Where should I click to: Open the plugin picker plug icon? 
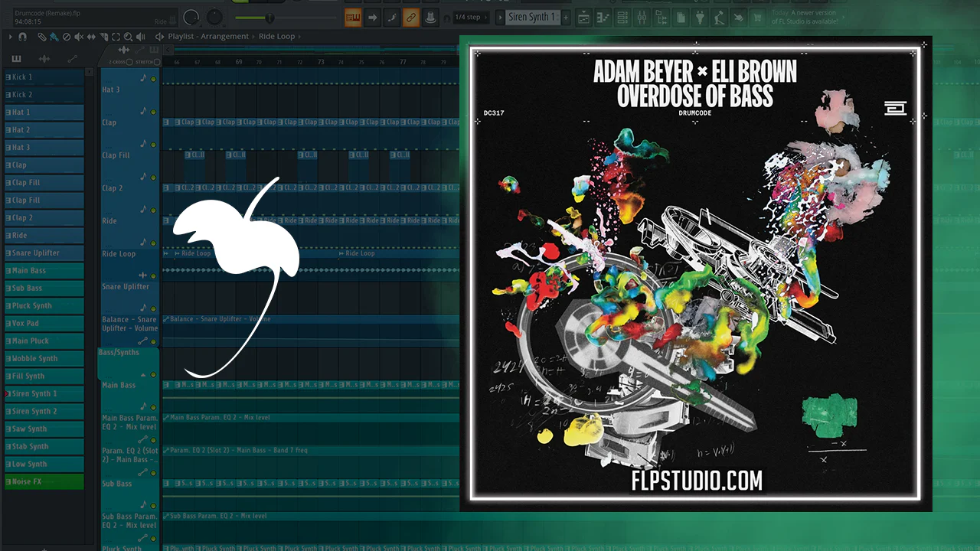tap(700, 17)
